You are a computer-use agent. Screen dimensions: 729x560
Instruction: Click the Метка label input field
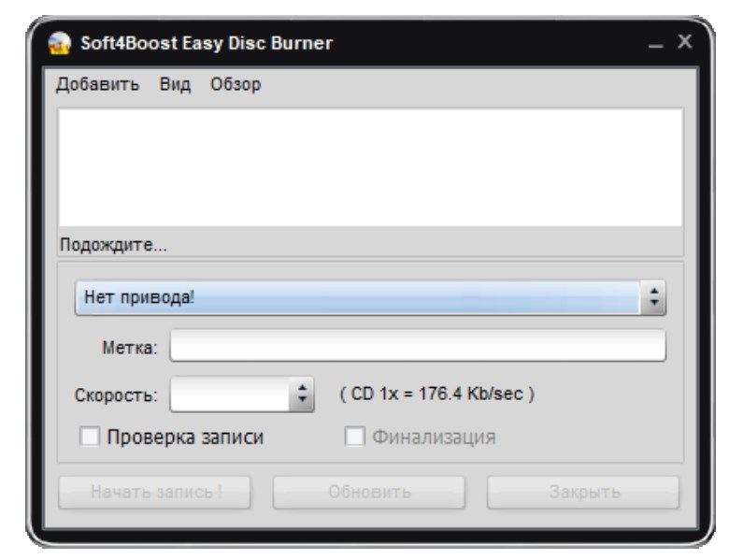click(418, 345)
